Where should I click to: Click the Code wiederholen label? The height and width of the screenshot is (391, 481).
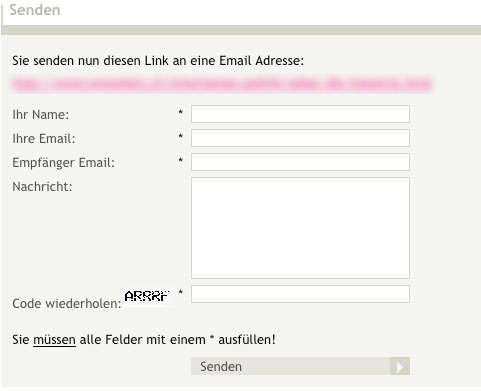pyautogui.click(x=67, y=304)
